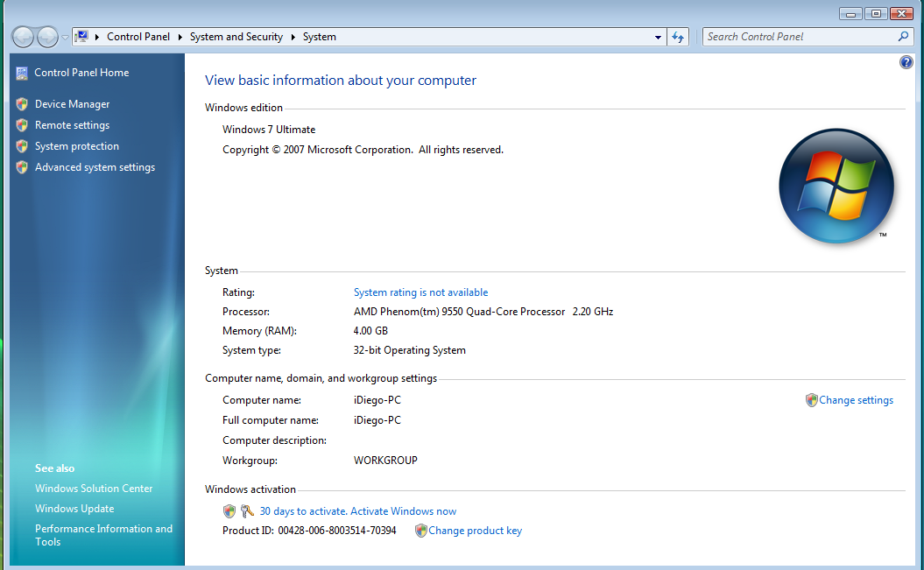
Task: Open Help with the blue question mark
Action: (x=906, y=63)
